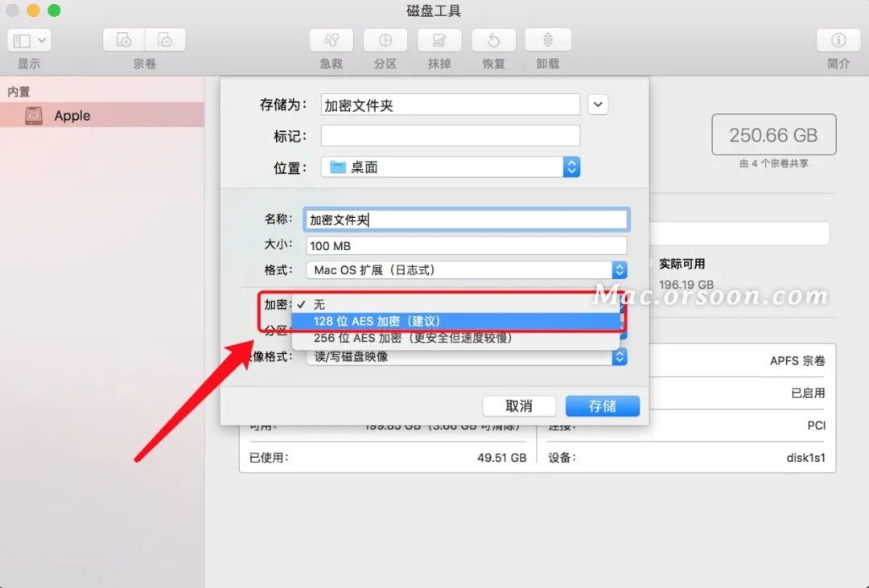Click the First Aid (急救) toolbar icon

coord(331,40)
